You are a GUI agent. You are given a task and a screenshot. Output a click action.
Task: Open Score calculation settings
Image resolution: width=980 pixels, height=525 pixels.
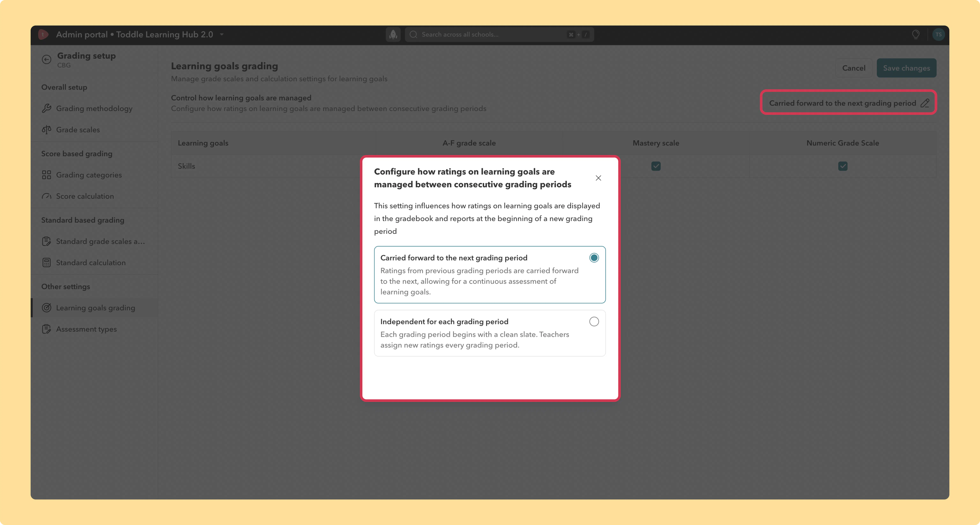point(94,196)
